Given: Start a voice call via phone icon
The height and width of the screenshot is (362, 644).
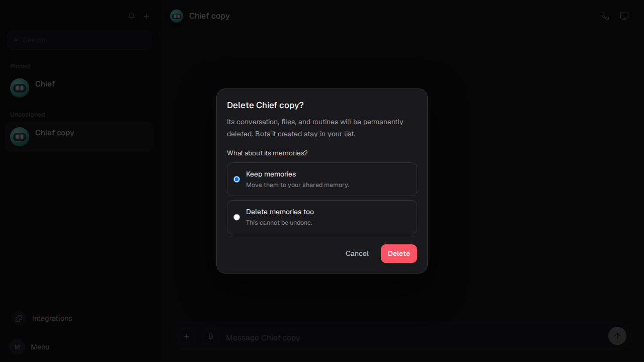Looking at the screenshot, I should 605,16.
